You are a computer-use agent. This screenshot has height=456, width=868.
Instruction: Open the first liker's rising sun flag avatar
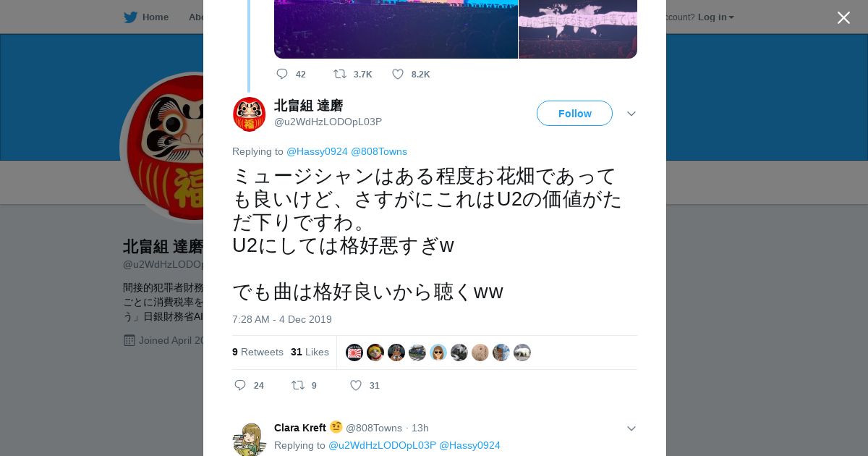[x=354, y=352]
